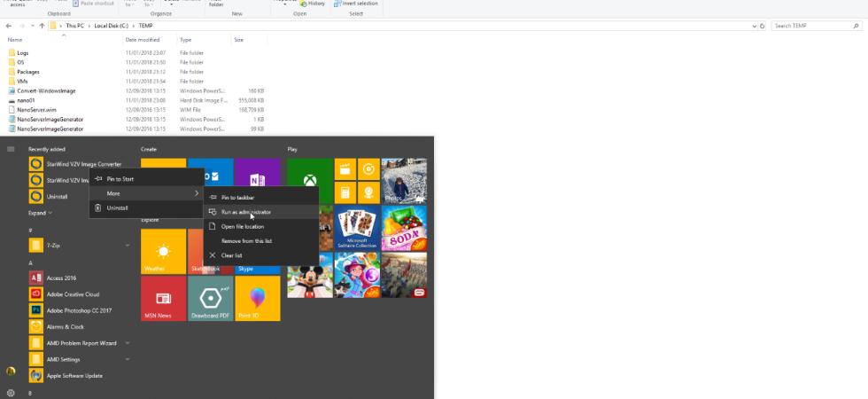Open the More submenu arrow
Screen dimensions: 868x399
click(197, 193)
